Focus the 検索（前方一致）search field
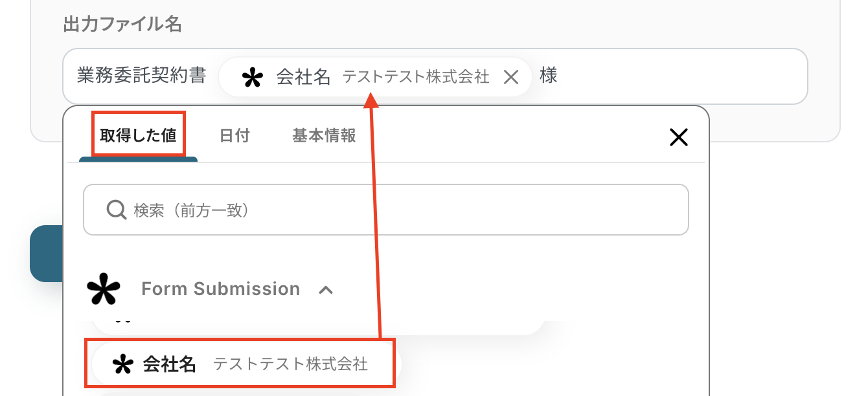 click(x=402, y=210)
